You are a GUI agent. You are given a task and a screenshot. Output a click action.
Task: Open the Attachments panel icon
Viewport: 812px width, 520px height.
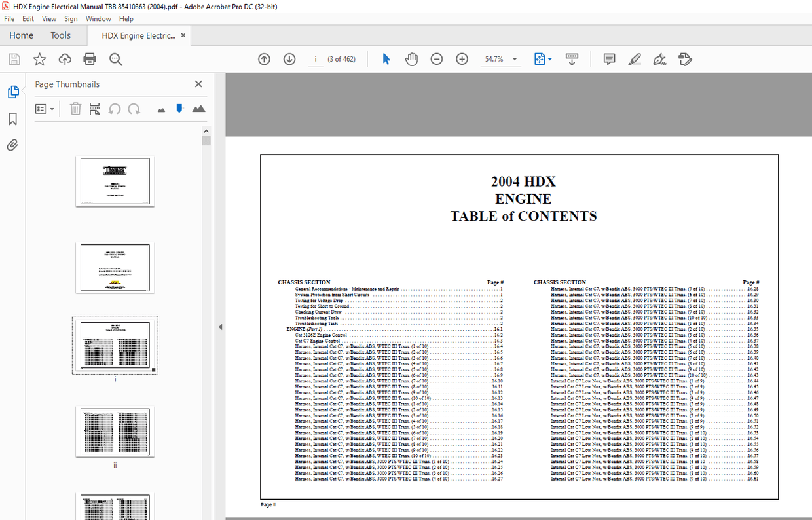pyautogui.click(x=13, y=145)
